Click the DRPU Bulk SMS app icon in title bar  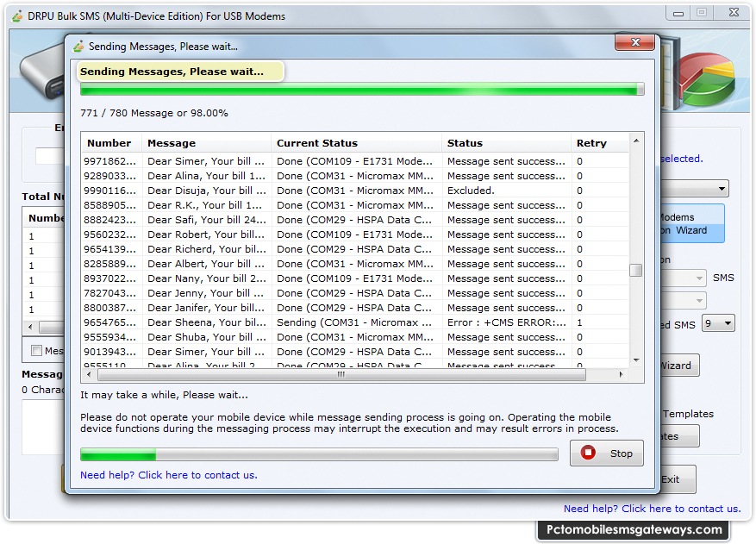17,16
